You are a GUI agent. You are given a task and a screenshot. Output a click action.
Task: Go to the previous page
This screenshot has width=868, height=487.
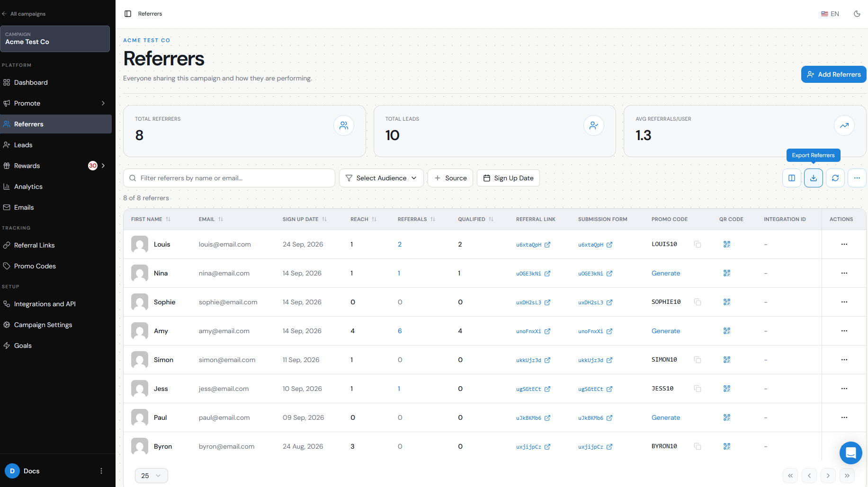809,476
